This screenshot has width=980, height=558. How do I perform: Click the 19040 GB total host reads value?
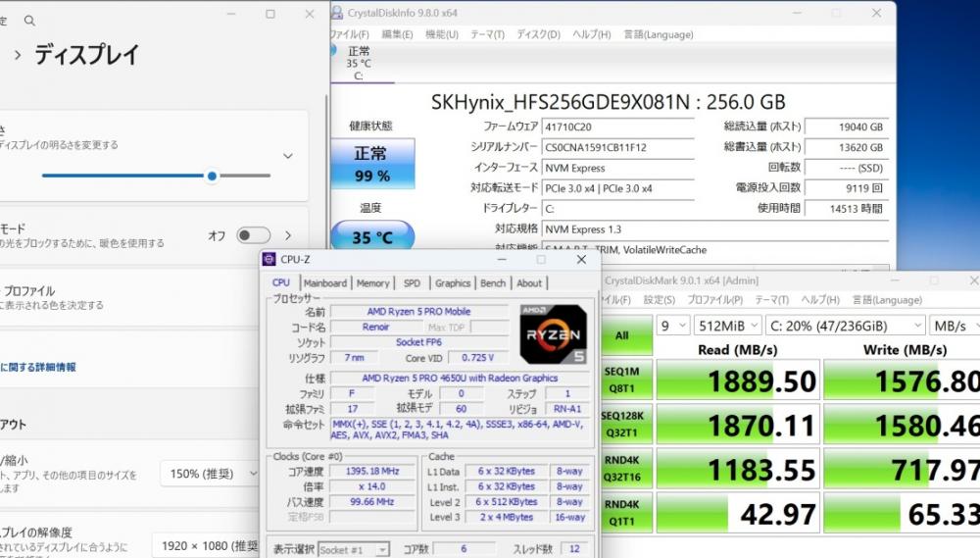point(847,127)
